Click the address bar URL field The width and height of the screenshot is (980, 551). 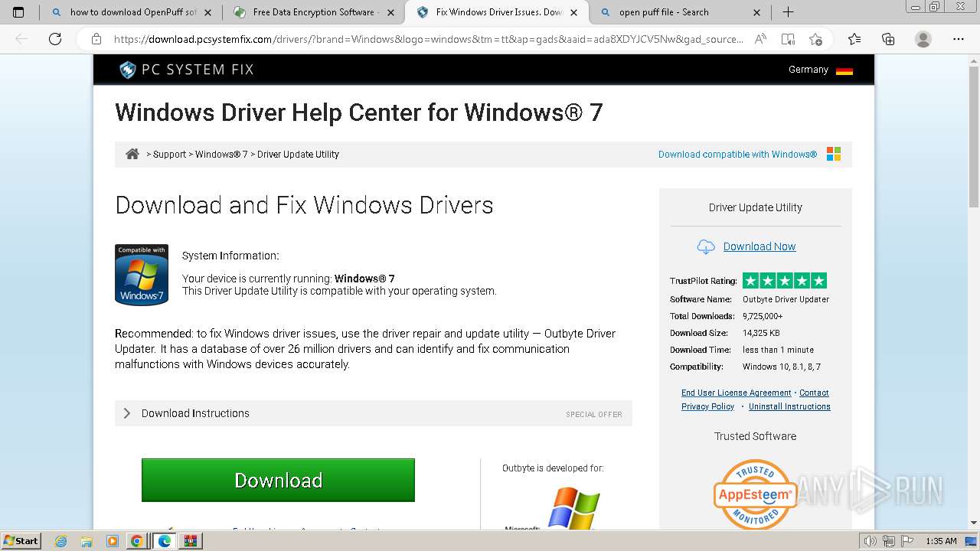tap(427, 39)
